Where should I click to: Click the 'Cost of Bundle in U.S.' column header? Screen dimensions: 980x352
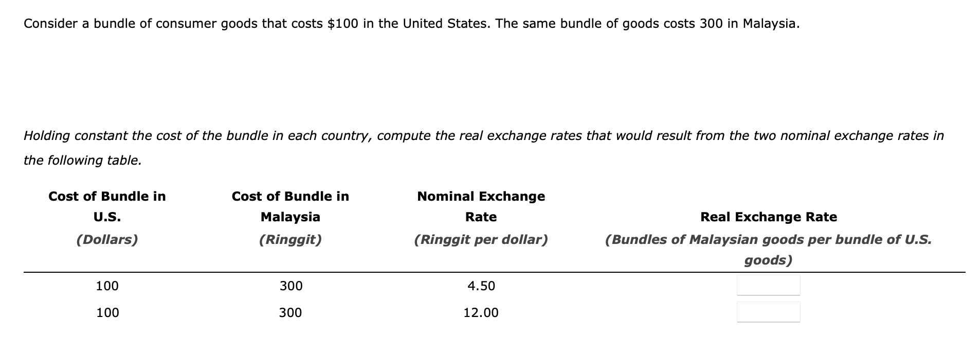pos(107,206)
